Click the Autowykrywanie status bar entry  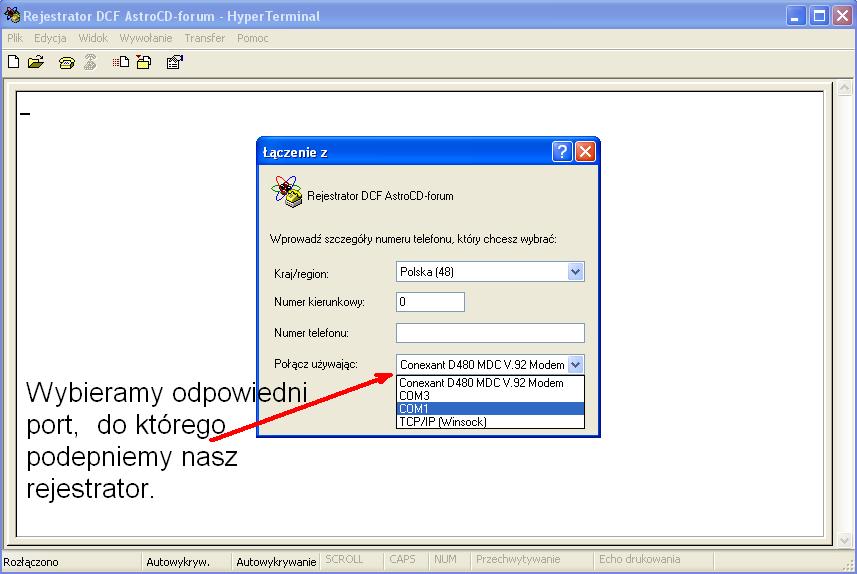[x=277, y=562]
